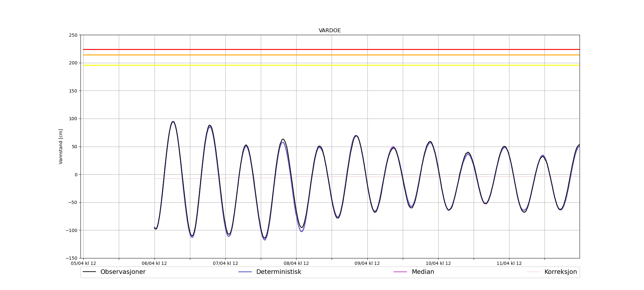Screen dimensions: 644x290
Task: Click the VARDOE chart title
Action: point(330,31)
